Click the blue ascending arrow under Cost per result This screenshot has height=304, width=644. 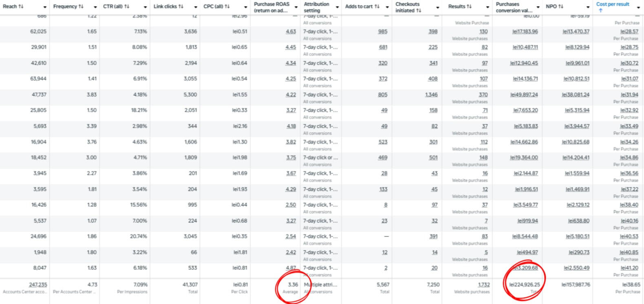point(600,11)
